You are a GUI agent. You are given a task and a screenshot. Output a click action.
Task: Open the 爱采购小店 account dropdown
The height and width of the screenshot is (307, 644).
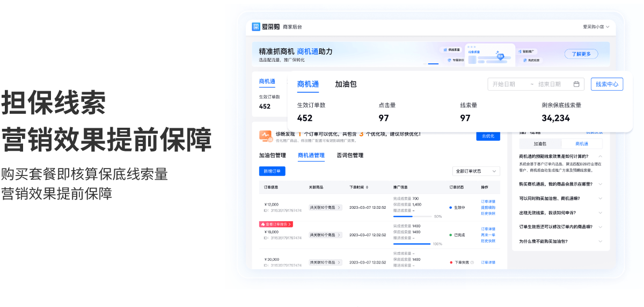point(596,27)
